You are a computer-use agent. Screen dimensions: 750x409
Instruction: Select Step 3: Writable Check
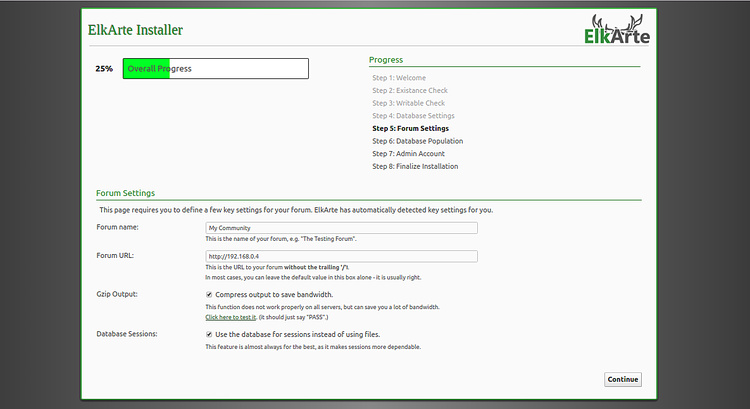click(x=408, y=103)
